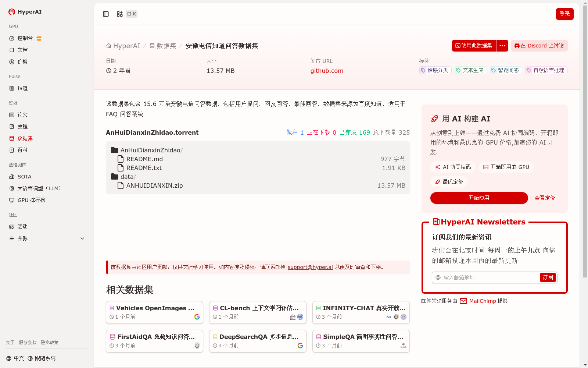Click the page vertical scrollbar
588x368 pixels.
point(585,141)
